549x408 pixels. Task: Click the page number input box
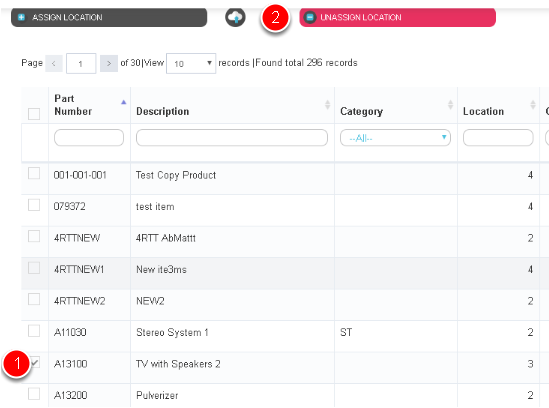click(x=81, y=63)
